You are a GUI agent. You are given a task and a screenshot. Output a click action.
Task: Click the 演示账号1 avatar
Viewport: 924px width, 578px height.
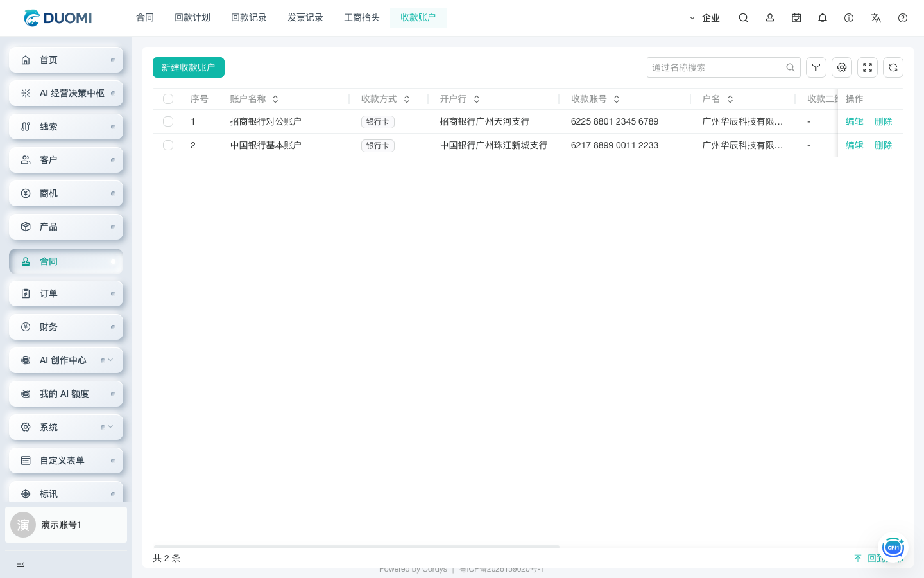(23, 525)
